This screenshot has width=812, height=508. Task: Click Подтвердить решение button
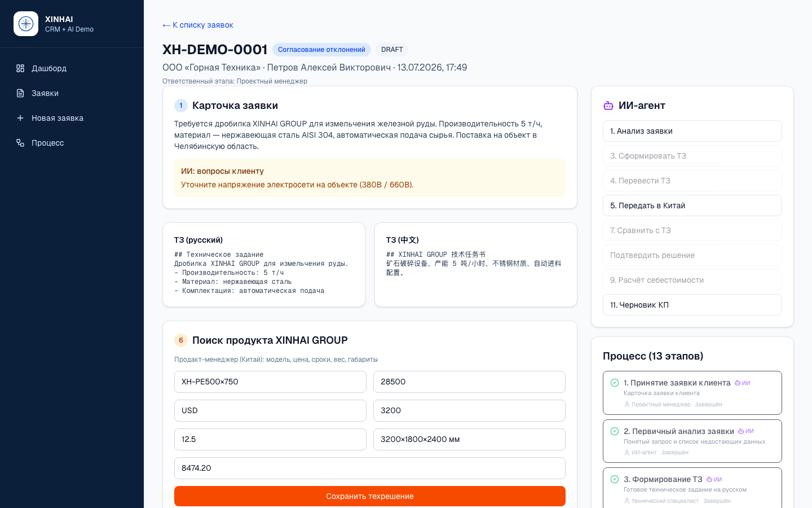692,255
